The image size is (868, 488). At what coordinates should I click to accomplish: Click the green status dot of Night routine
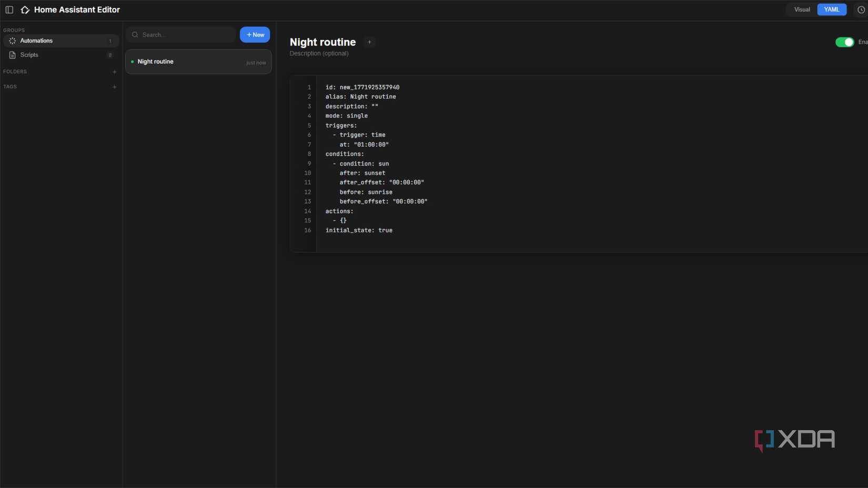[x=132, y=62]
